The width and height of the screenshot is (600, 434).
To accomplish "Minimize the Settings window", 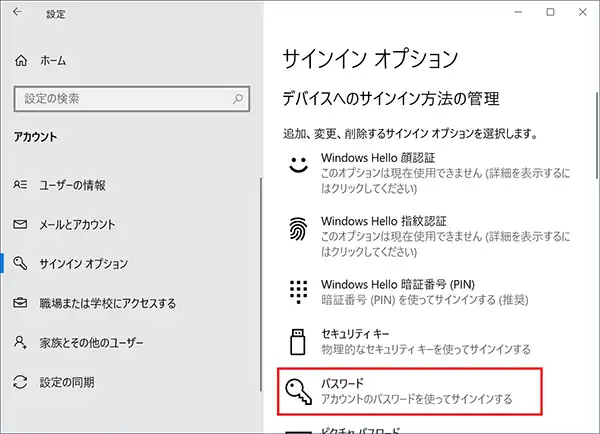I will click(518, 12).
